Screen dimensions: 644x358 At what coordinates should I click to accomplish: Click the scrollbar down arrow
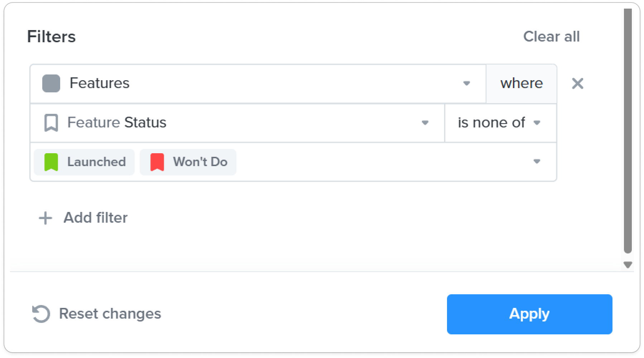pos(628,265)
